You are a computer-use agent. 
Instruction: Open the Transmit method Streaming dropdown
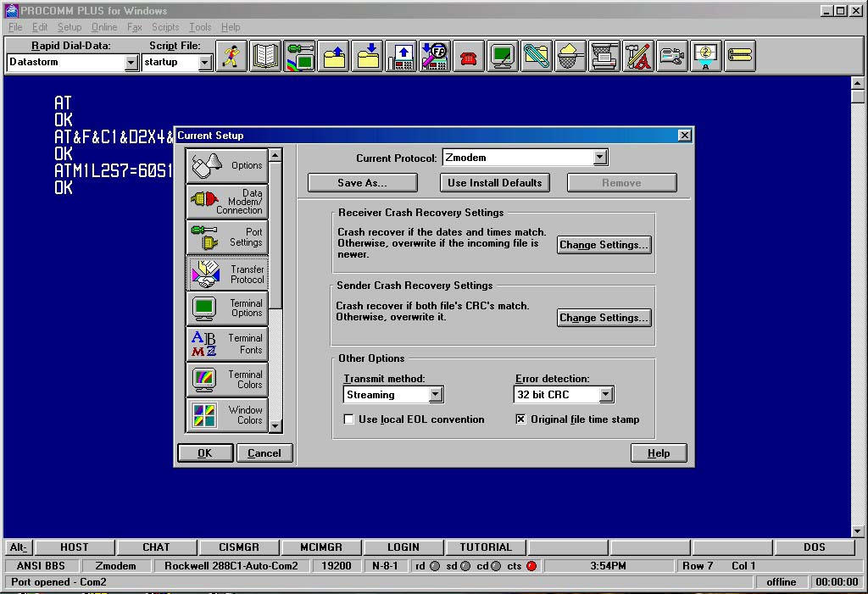(436, 394)
